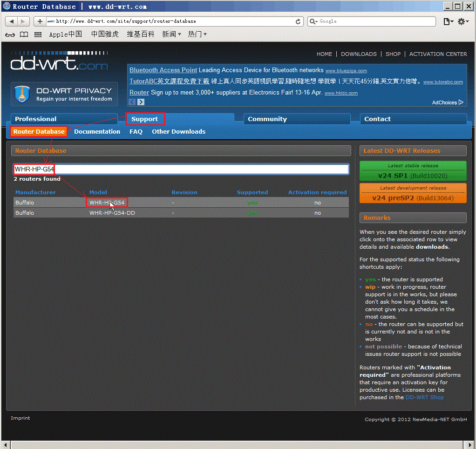
Task: Click the Activation required column header
Action: coord(317,192)
